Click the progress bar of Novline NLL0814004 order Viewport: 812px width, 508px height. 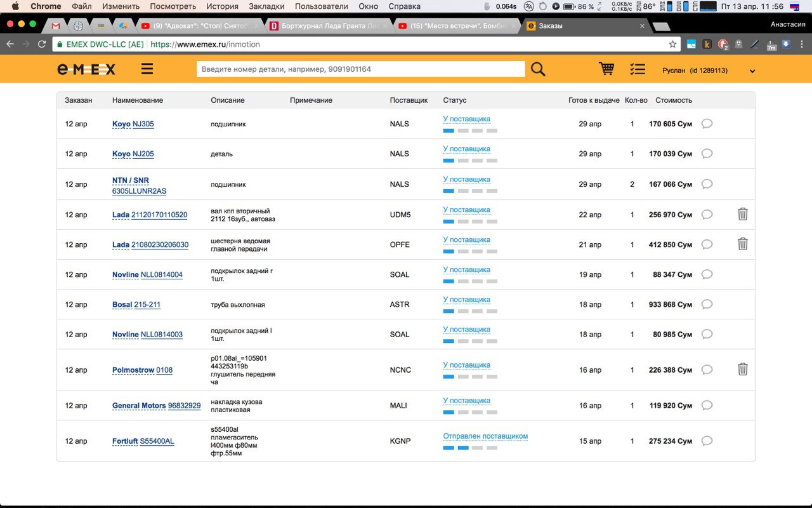click(470, 281)
